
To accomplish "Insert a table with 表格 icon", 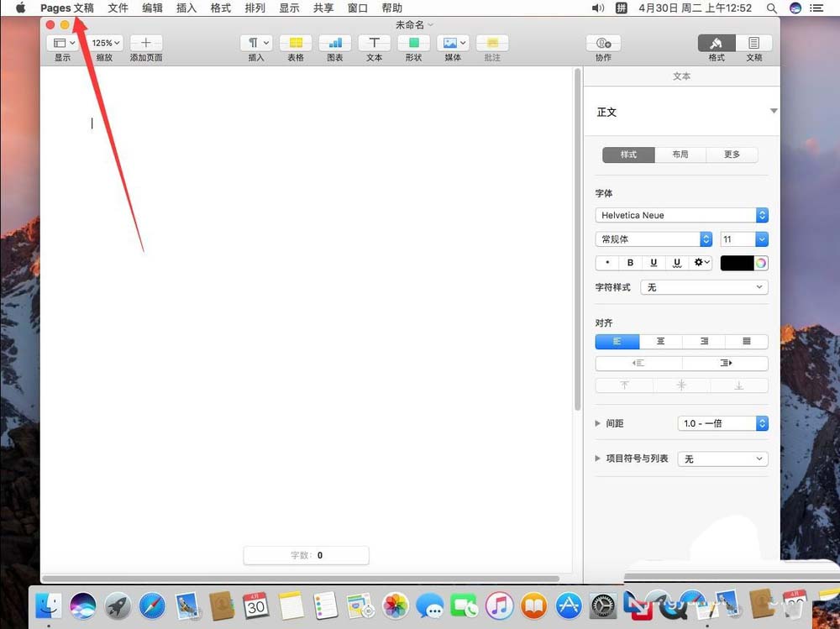I will 296,43.
